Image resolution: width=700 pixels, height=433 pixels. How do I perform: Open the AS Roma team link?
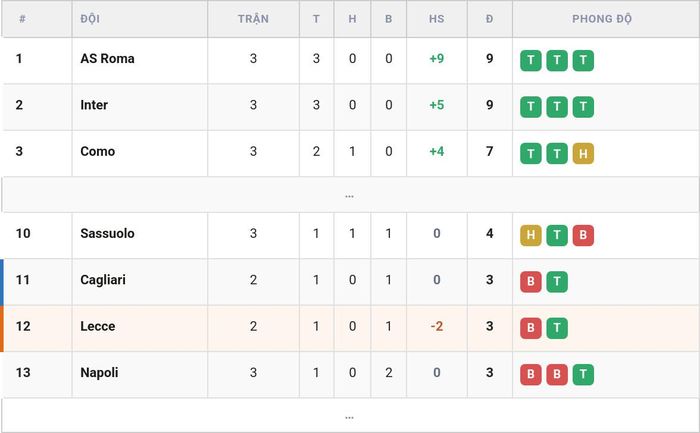(107, 58)
